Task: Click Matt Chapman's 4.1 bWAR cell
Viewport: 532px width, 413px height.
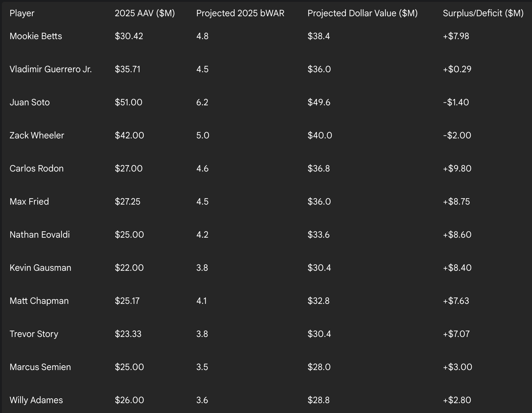Action: point(202,301)
